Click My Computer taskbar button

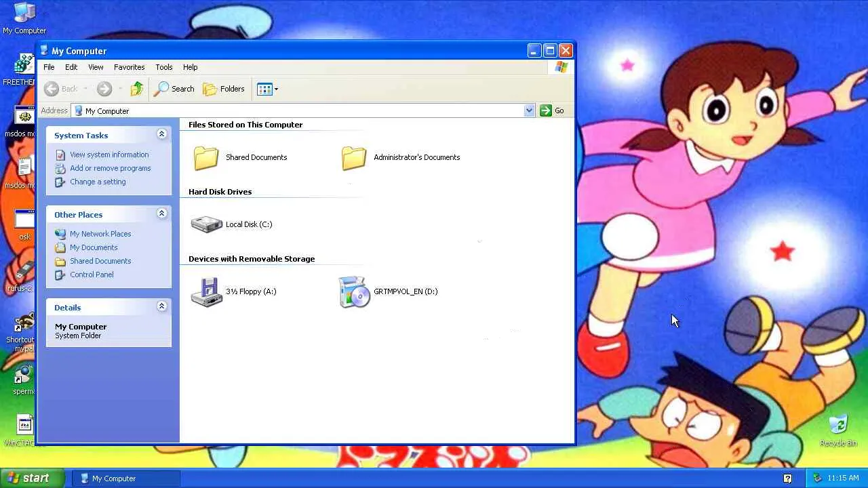[x=126, y=479]
